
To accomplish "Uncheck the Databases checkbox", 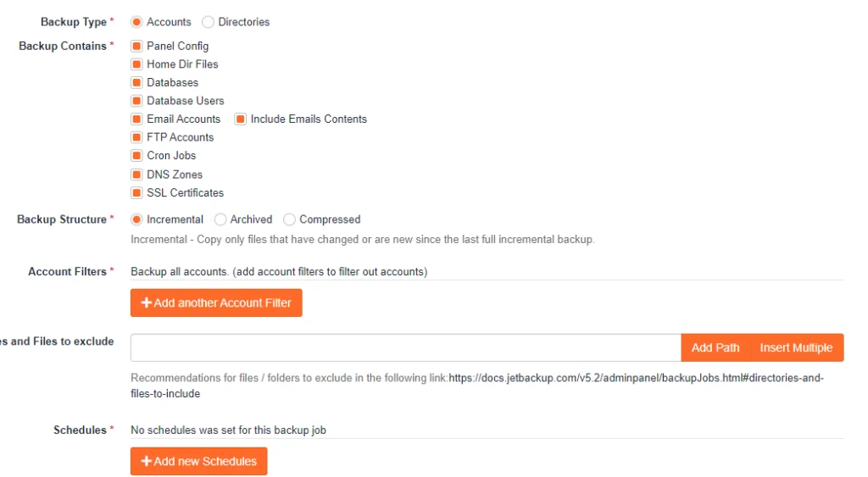I will coord(136,82).
